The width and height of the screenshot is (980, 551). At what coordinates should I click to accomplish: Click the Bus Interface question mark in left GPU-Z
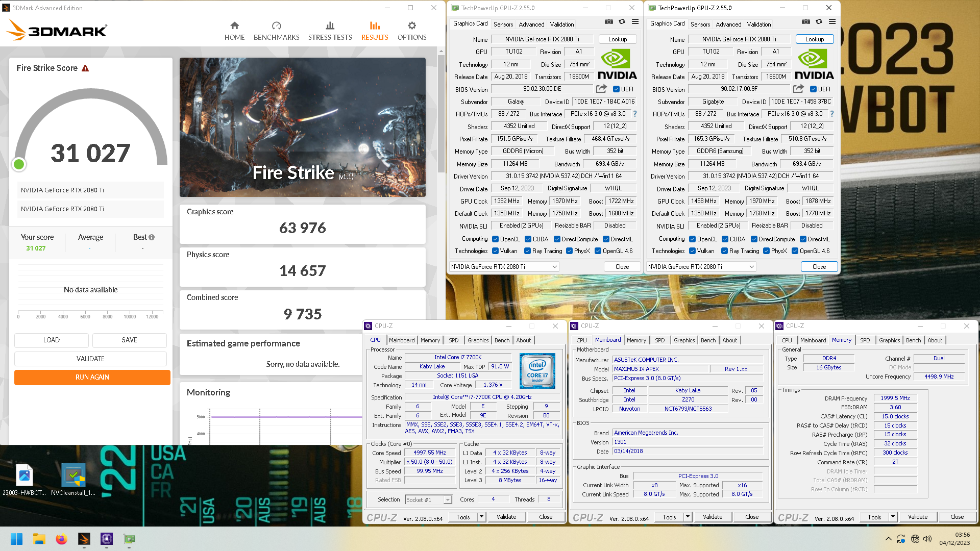click(635, 114)
